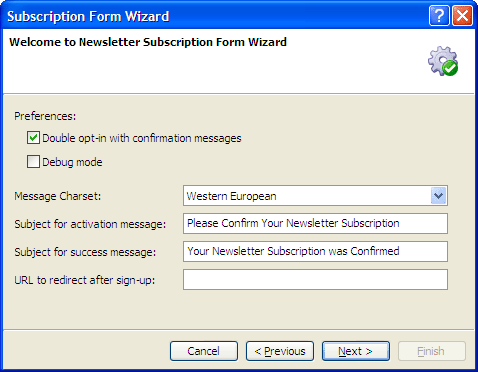Screen dimensions: 478x372
Task: Click the help question mark icon
Action: click(439, 15)
